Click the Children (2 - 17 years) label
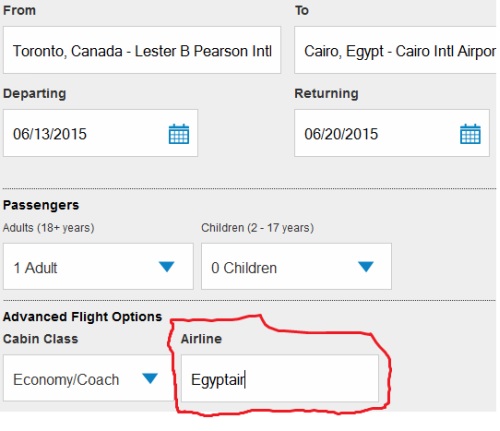Screen dimensions: 500x431 (x=257, y=228)
